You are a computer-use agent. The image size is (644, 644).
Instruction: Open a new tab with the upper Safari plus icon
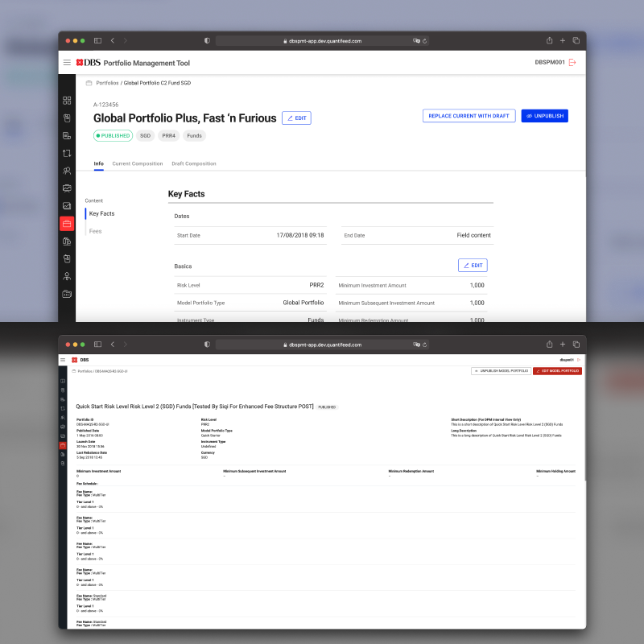[563, 40]
